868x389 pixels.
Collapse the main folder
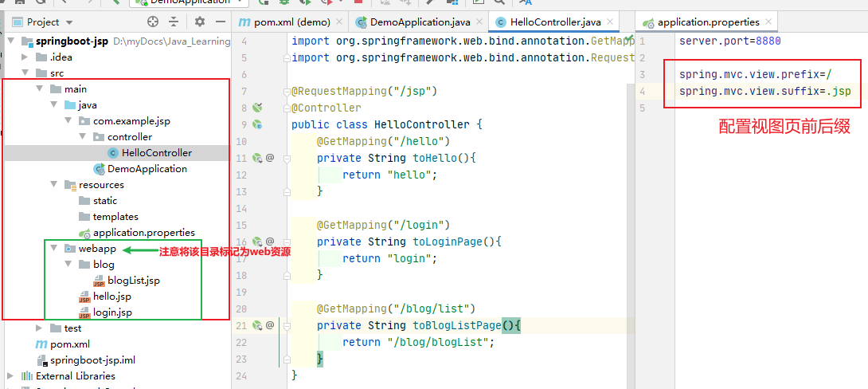[39, 89]
